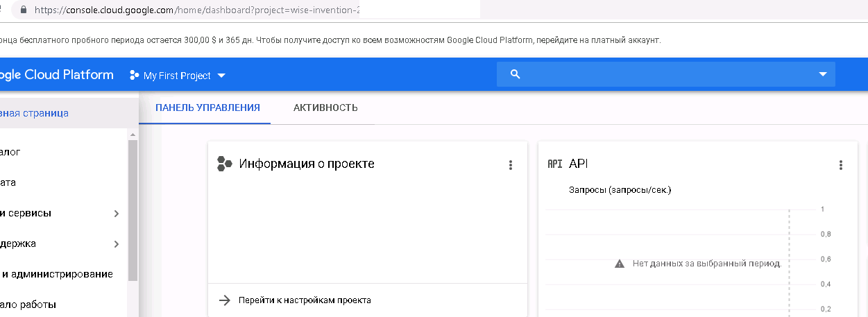Click the warning triangle icon in chart
The image size is (868, 317).
(x=620, y=264)
